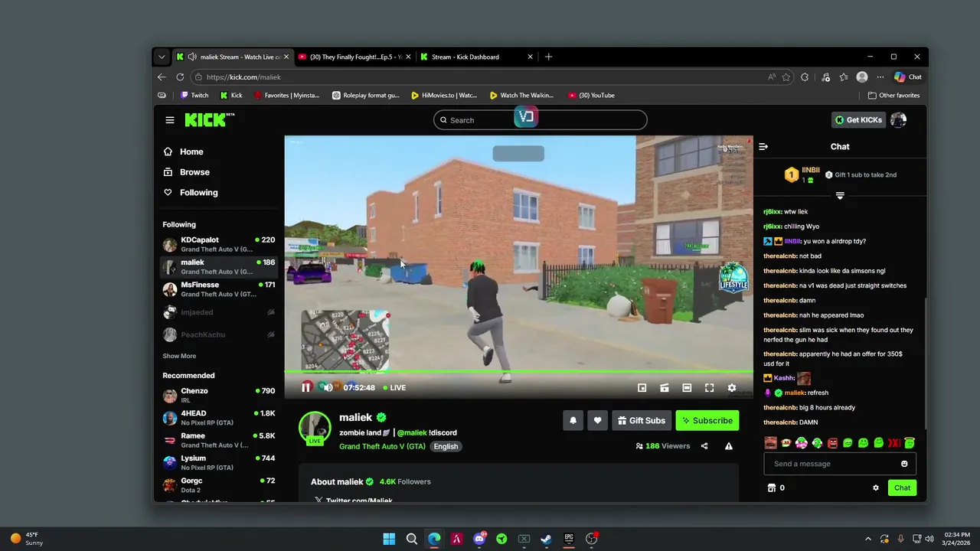The width and height of the screenshot is (980, 551).
Task: Follow maliek with the heart button
Action: (x=597, y=420)
